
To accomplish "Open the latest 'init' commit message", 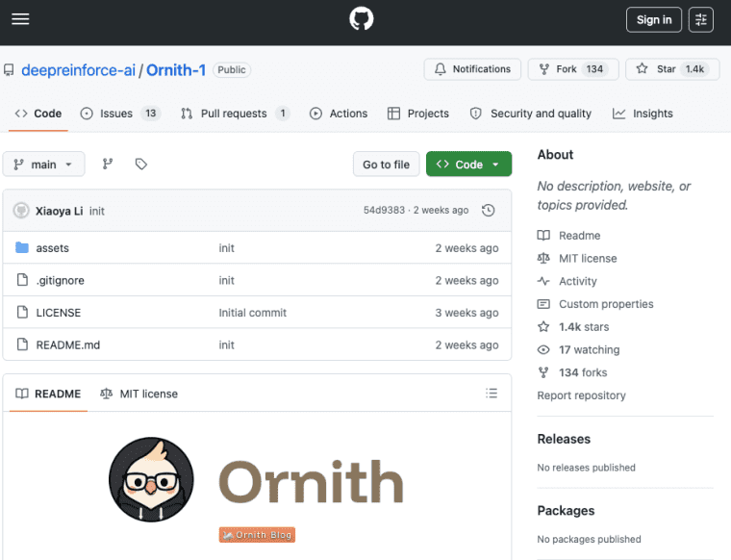I will 97,211.
